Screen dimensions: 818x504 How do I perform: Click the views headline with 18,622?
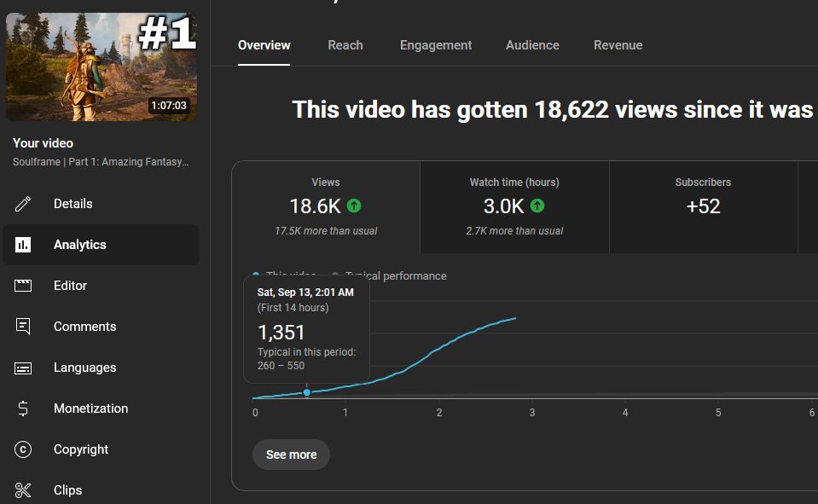(x=553, y=109)
